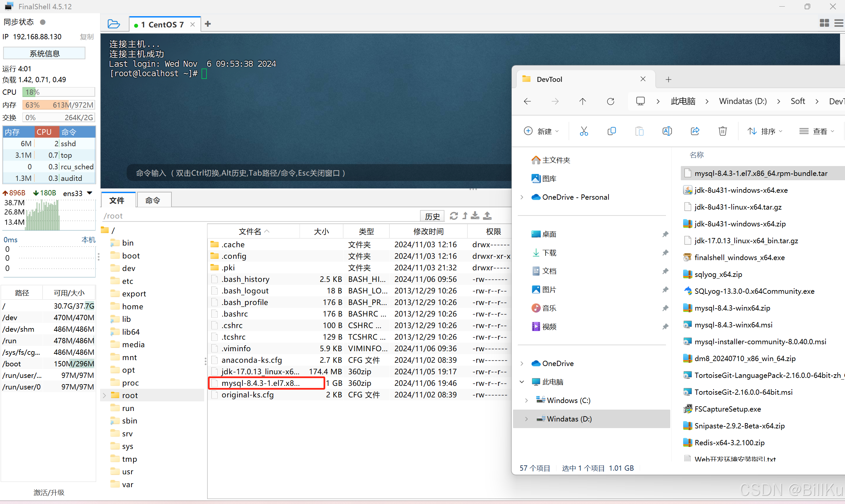Sort processes by CPU column

(46, 132)
